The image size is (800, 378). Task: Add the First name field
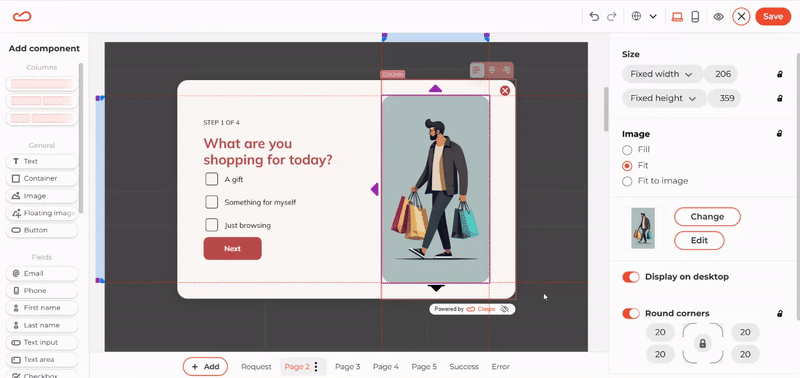click(42, 308)
